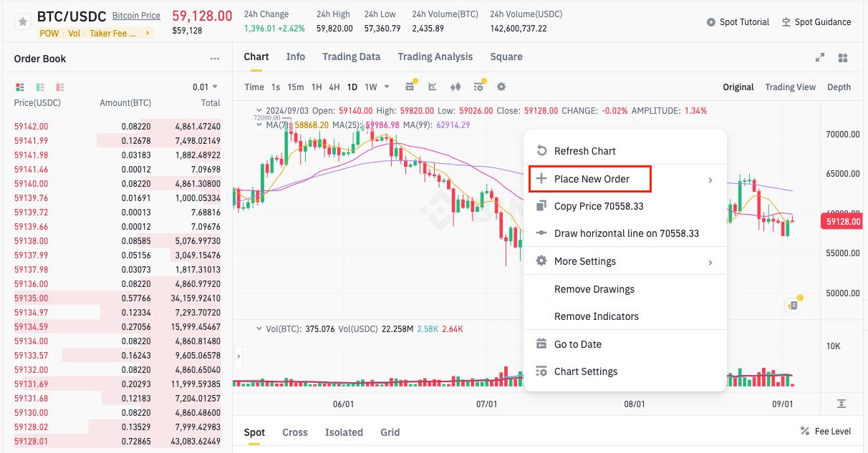Select Go to Date in the context menu
This screenshot has height=453, width=868.
point(625,344)
